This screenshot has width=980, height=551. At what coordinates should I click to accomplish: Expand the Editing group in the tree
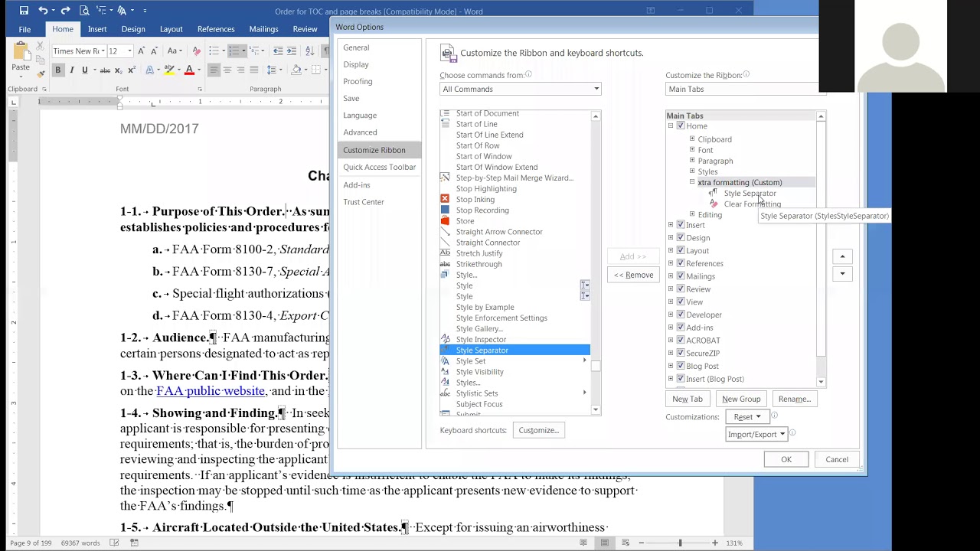[692, 214]
